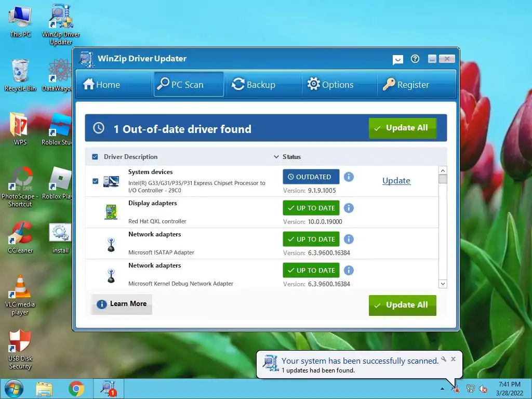Image resolution: width=532 pixels, height=399 pixels.
Task: Select the WinZip Driver Updater desktop shortcut
Action: (61, 25)
